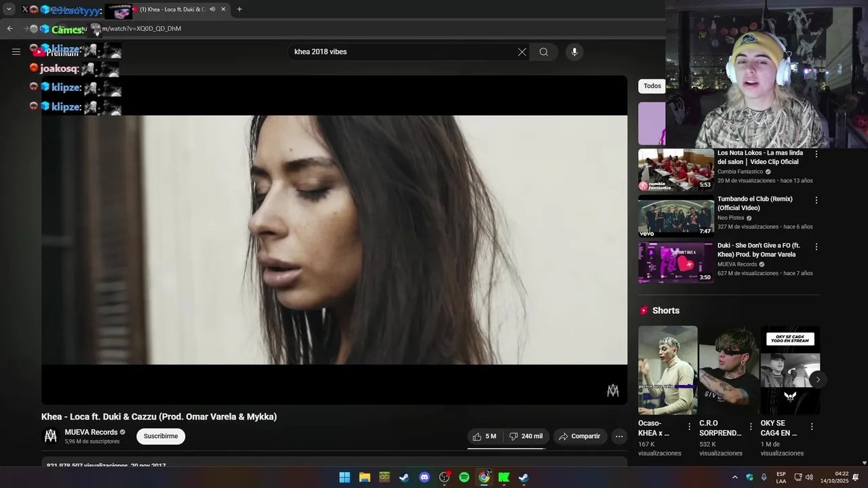The height and width of the screenshot is (488, 868).
Task: Like the video with 5 M likes
Action: [x=485, y=436]
